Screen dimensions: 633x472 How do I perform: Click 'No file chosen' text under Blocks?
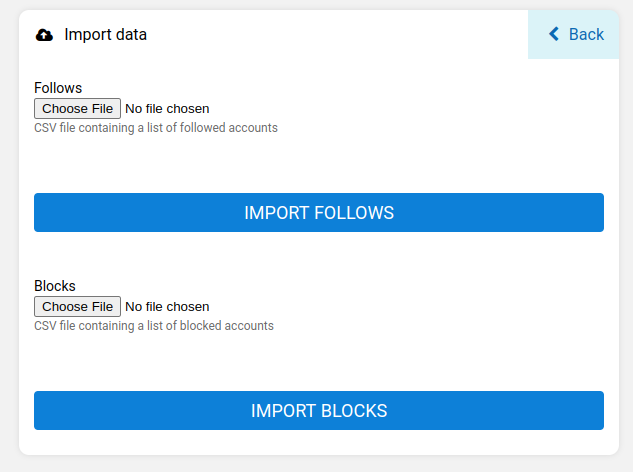pyautogui.click(x=167, y=306)
